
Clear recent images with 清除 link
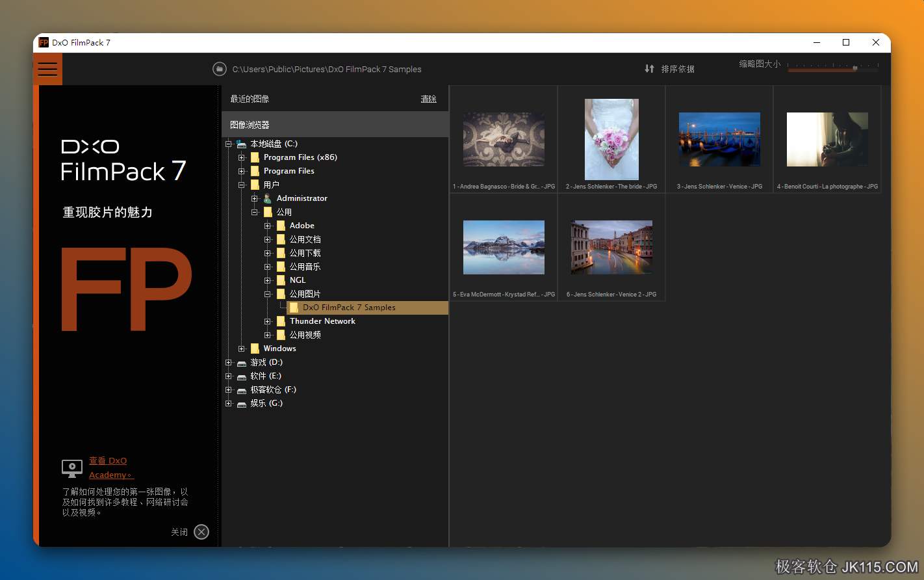point(429,99)
